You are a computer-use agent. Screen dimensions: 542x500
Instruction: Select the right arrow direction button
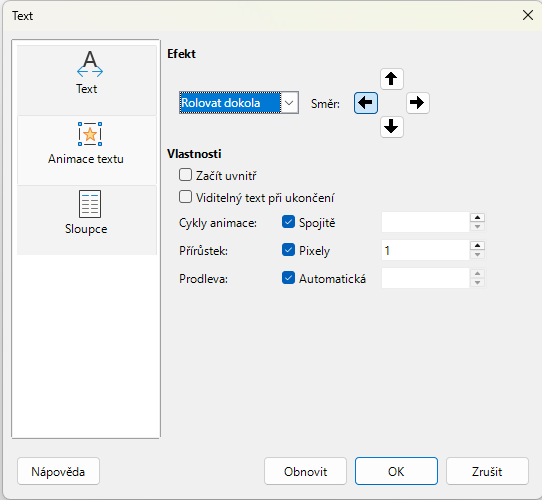tap(417, 103)
